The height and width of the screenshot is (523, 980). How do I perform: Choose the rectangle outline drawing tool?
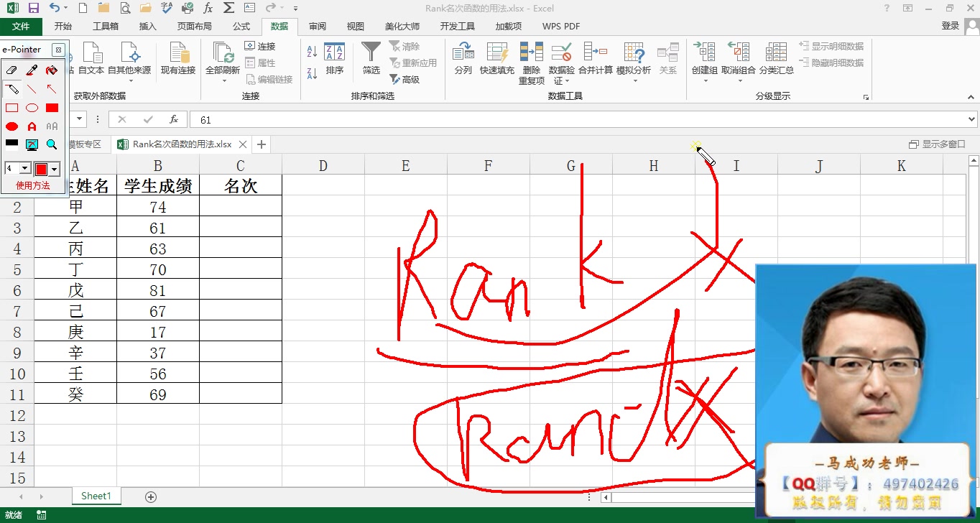point(11,108)
